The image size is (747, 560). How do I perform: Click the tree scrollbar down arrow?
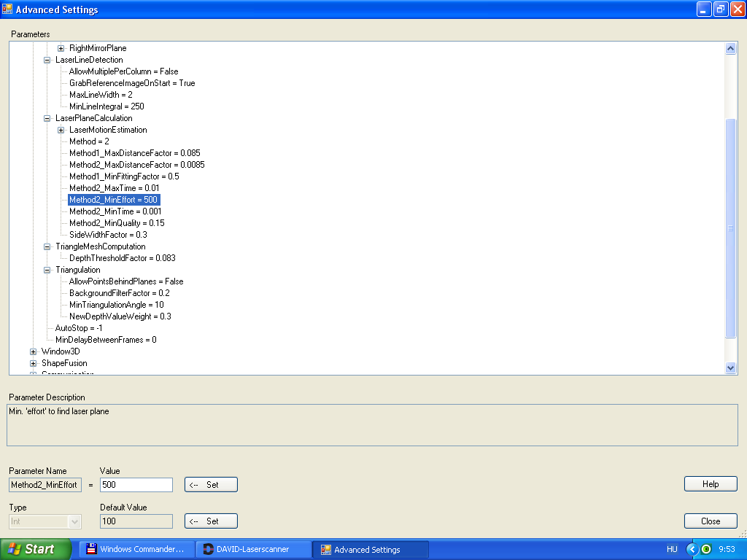[x=731, y=368]
